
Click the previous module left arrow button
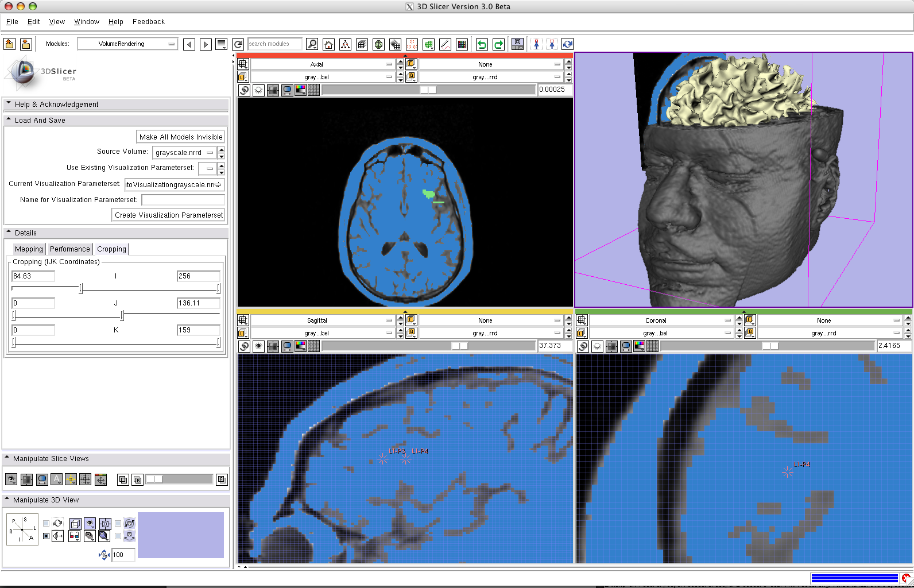coord(189,44)
